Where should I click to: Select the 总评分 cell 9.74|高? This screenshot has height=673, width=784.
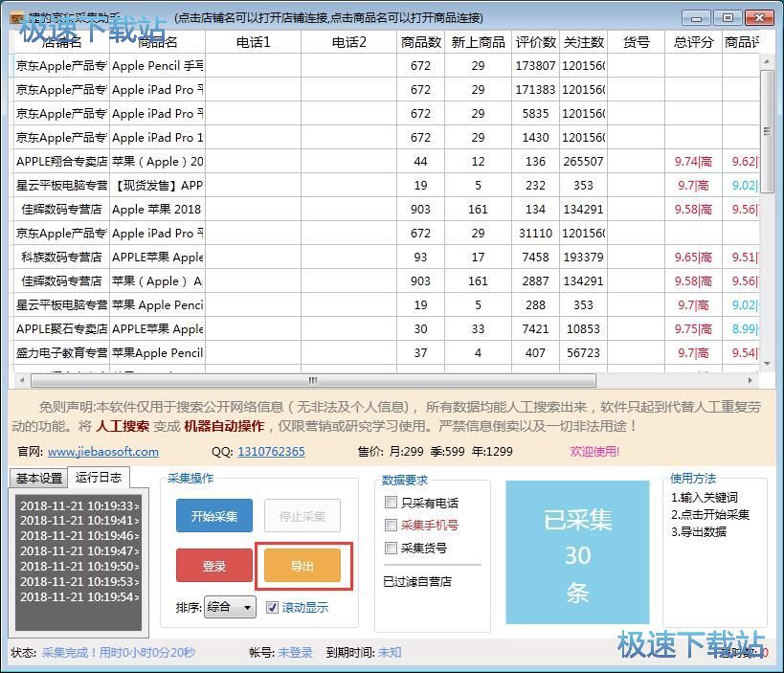pyautogui.click(x=693, y=162)
